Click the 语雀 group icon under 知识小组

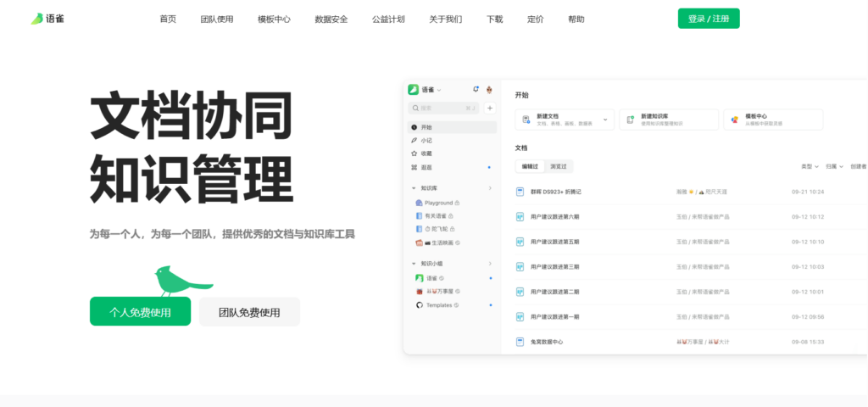[419, 278]
